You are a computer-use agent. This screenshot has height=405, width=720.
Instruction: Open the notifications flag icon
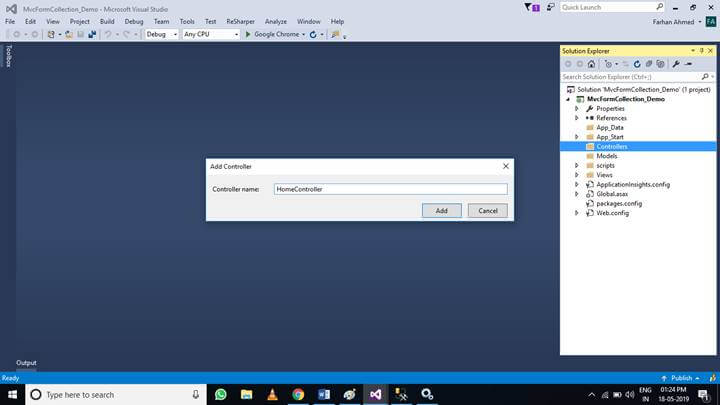pos(532,7)
